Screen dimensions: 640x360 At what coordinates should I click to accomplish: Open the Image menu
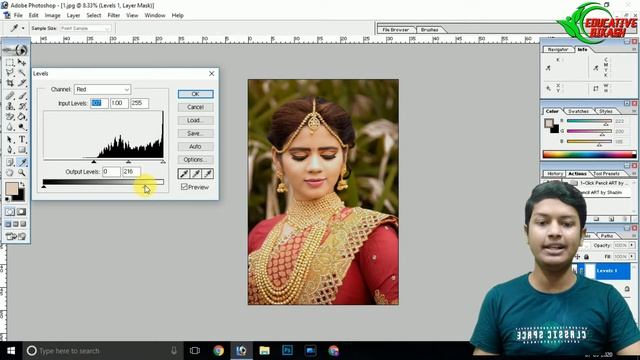(x=52, y=15)
